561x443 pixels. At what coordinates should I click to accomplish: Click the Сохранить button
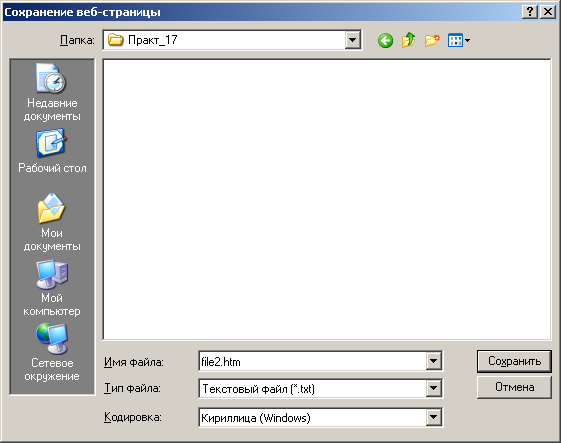(514, 361)
